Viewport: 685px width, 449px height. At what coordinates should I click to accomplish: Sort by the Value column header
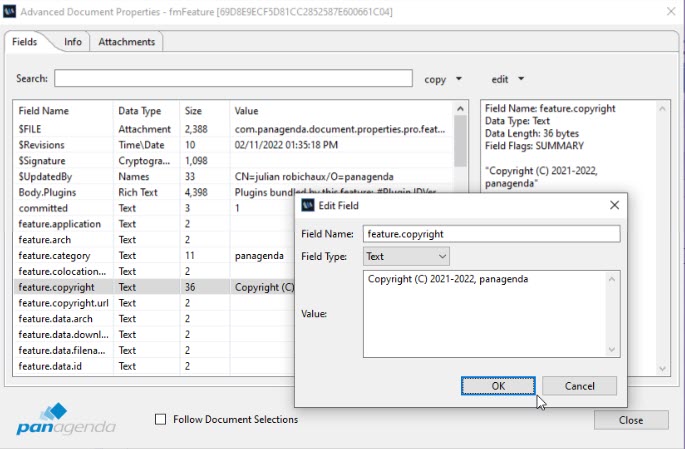(x=342, y=111)
